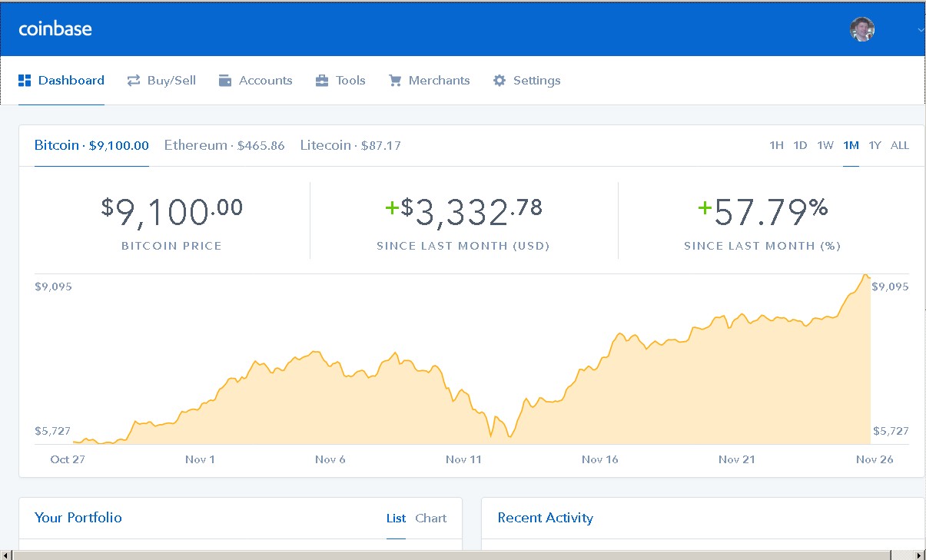Select the Bitcoin price tab
The image size is (926, 560).
(91, 145)
